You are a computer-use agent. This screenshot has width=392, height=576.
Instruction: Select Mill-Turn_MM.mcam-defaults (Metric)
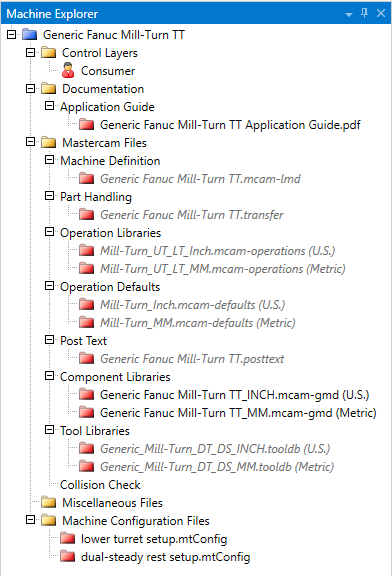coord(198,323)
